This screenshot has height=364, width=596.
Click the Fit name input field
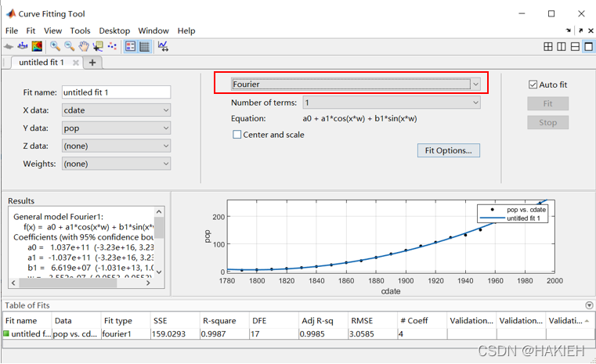[x=117, y=92]
